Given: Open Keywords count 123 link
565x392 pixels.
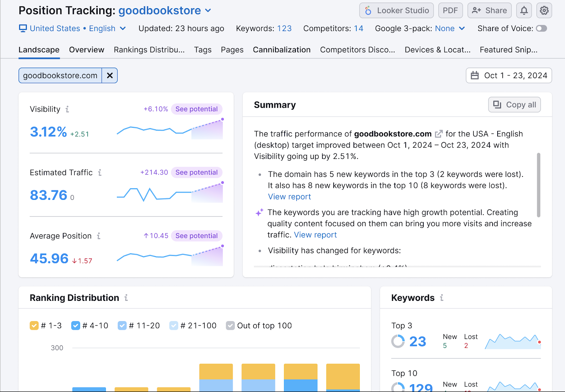Looking at the screenshot, I should (x=284, y=28).
